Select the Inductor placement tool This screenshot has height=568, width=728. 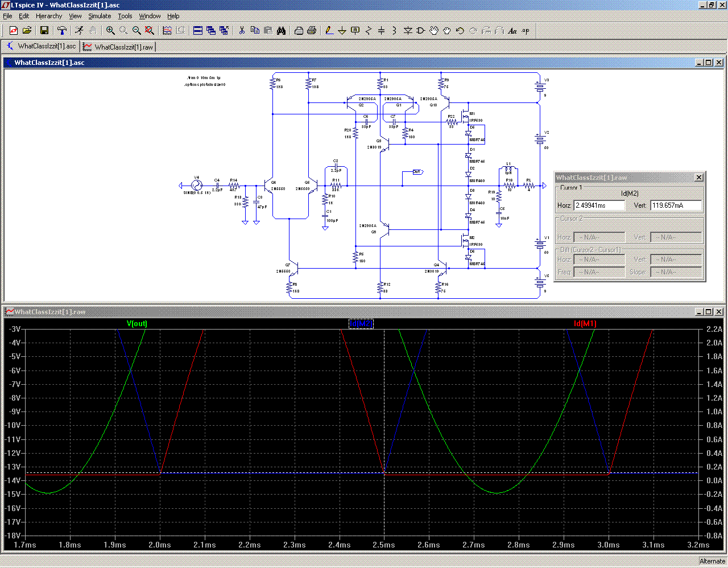pyautogui.click(x=394, y=31)
